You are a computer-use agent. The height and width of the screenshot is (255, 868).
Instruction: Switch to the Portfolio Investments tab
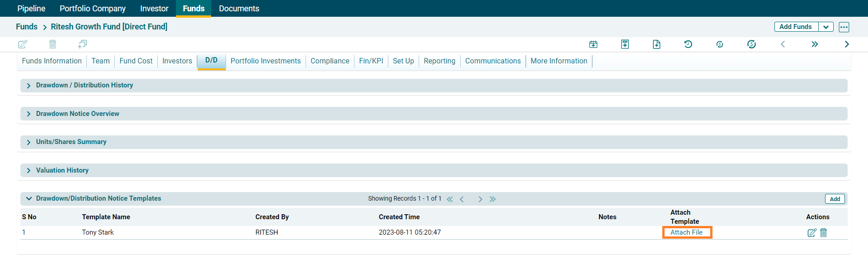[x=265, y=61]
